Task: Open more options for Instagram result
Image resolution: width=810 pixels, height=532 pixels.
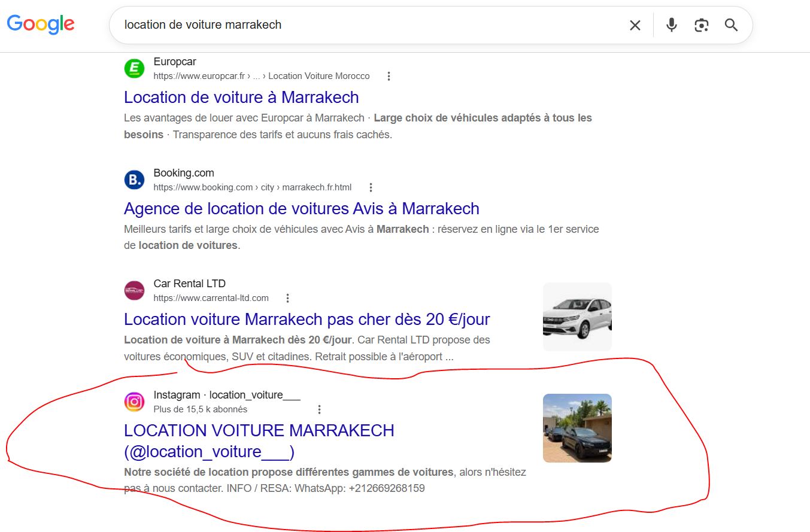Action: [x=319, y=409]
